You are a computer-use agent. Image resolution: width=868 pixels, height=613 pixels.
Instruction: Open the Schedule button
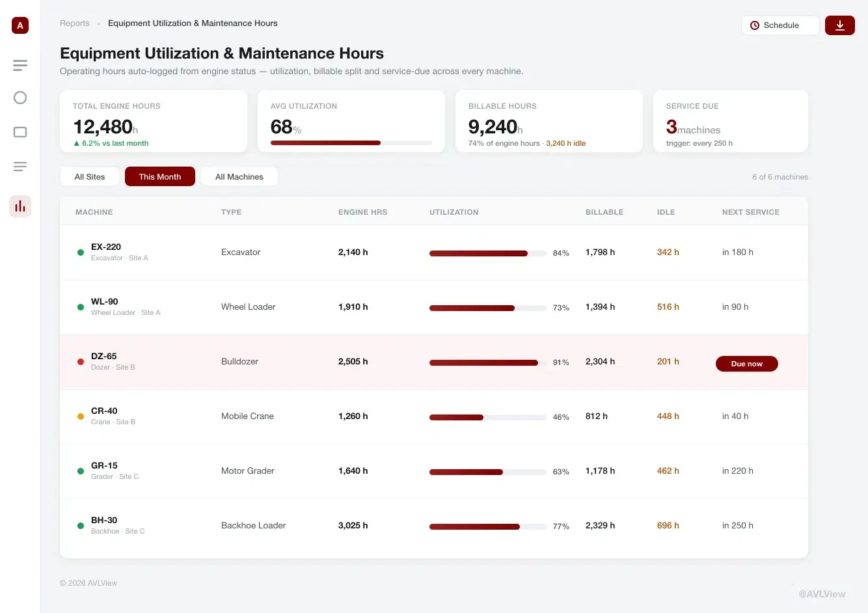780,25
